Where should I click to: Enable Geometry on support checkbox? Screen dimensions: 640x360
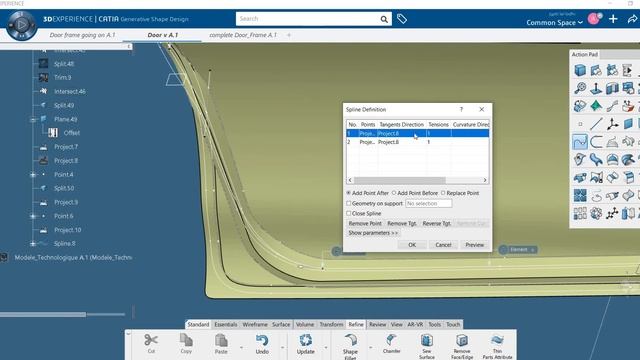point(349,203)
